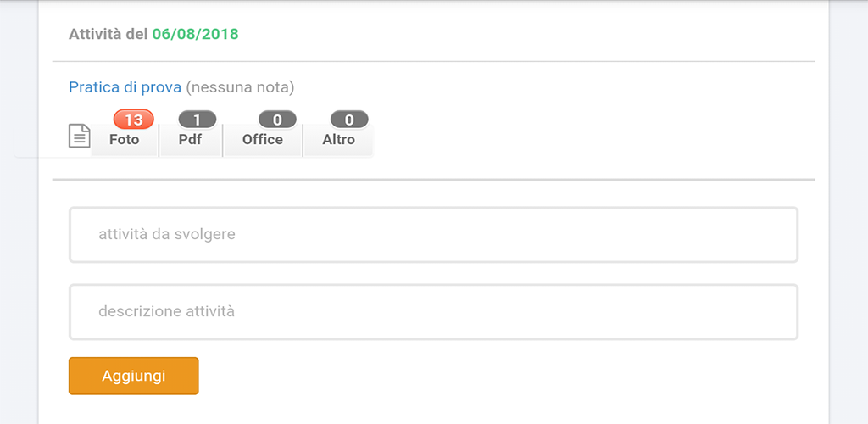The width and height of the screenshot is (868, 424).
Task: Click the document icon beside Foto
Action: tap(79, 137)
